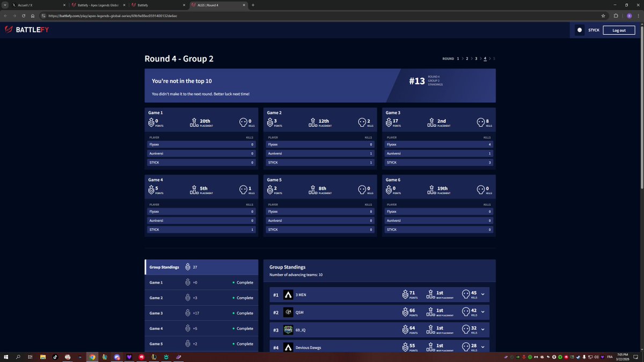Click the QSM team logo
The image size is (644, 362).
pos(288,312)
